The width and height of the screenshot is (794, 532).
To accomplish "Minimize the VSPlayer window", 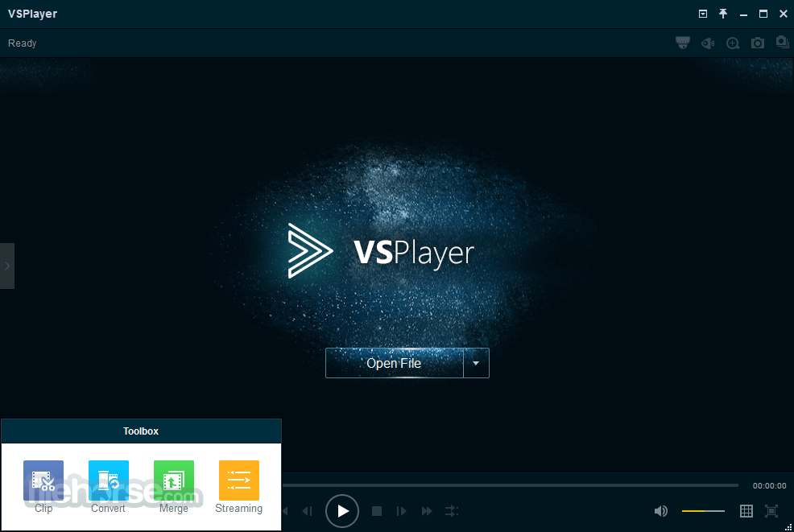I will [743, 15].
